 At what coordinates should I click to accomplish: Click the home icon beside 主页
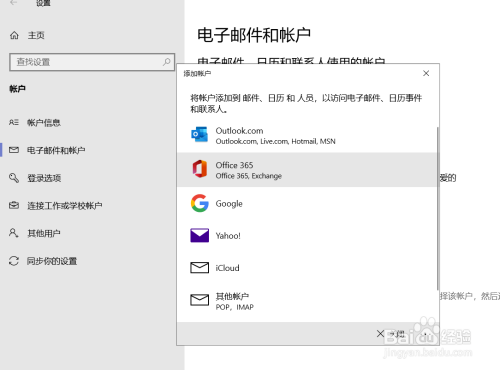[14, 35]
